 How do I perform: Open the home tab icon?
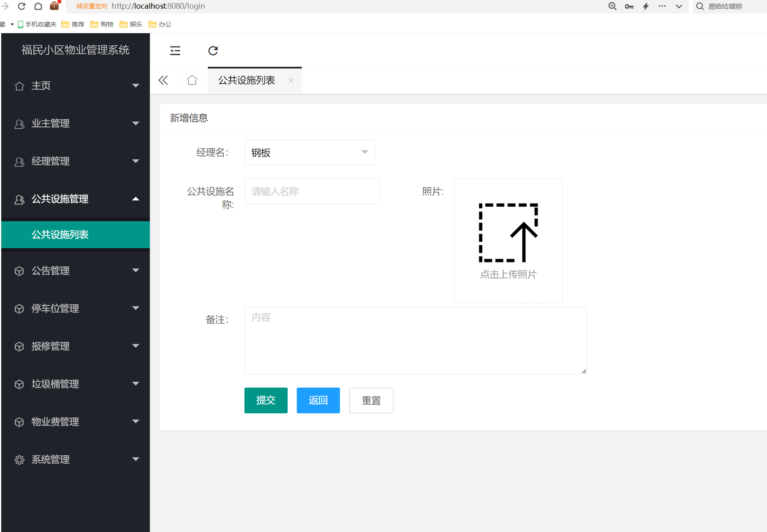click(192, 80)
